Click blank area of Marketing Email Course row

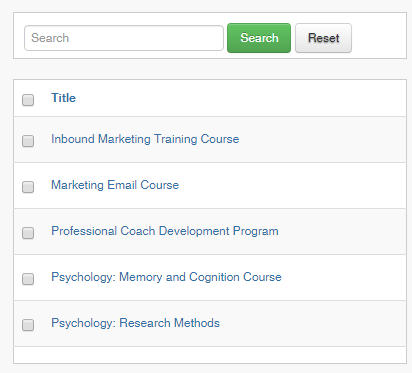(x=292, y=185)
